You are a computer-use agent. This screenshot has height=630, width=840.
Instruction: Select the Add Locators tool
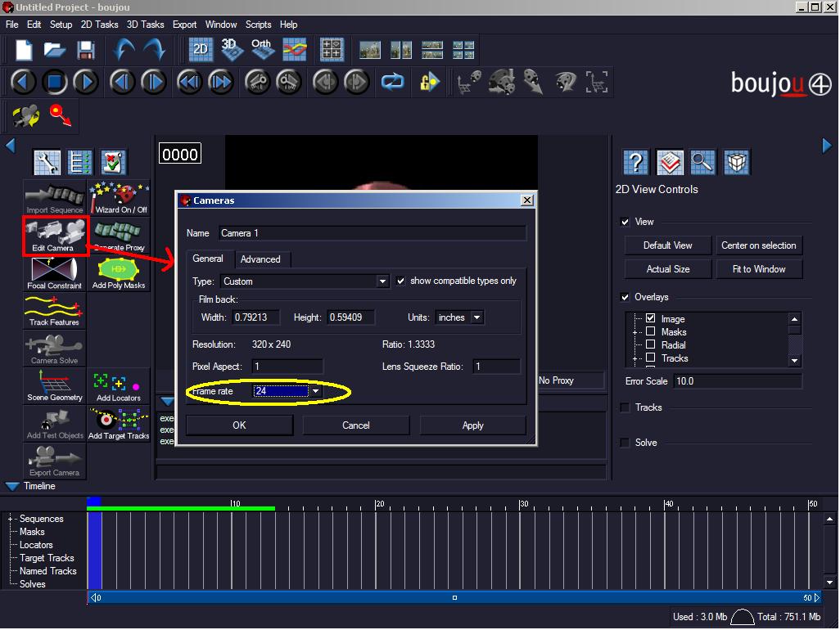pyautogui.click(x=120, y=386)
